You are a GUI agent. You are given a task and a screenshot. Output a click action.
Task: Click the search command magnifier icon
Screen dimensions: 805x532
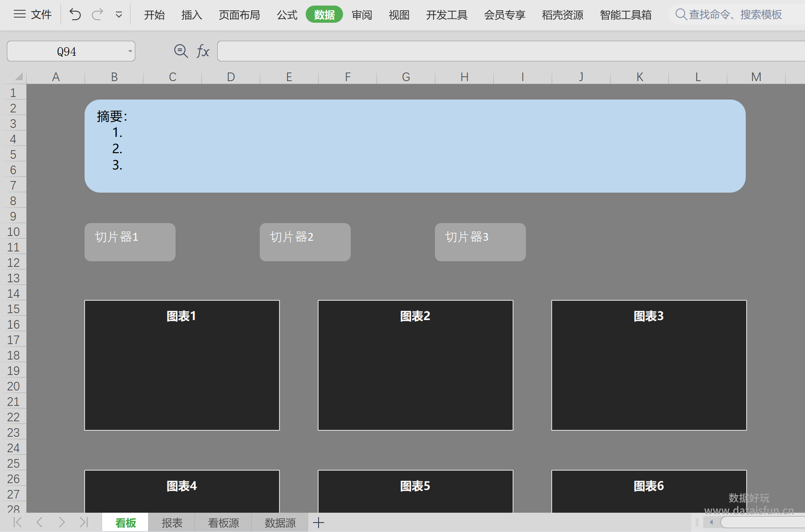[x=681, y=15]
